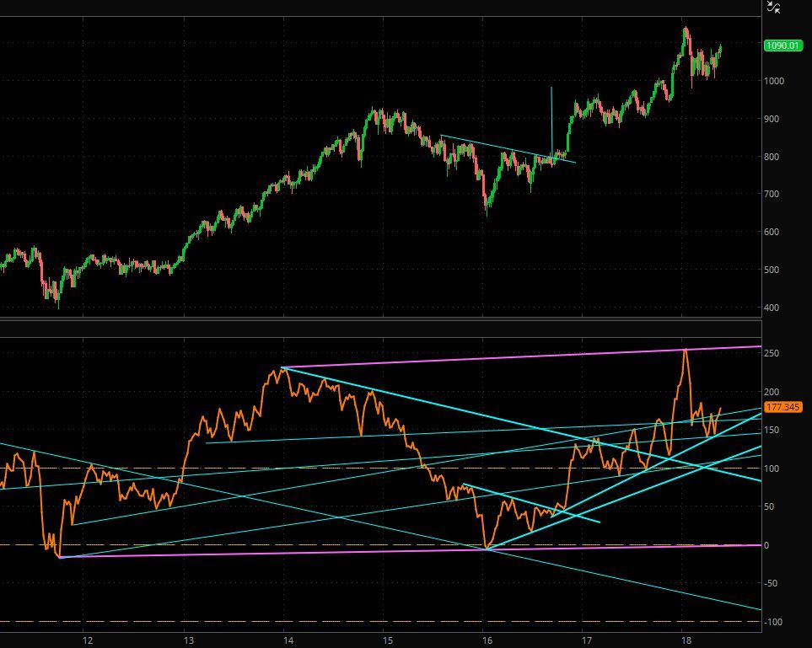Click date label 14 on time axis
The height and width of the screenshot is (648, 812).
coord(288,640)
